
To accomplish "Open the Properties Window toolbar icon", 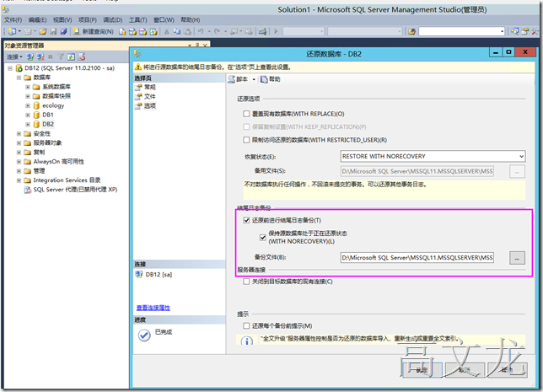I will (525, 31).
